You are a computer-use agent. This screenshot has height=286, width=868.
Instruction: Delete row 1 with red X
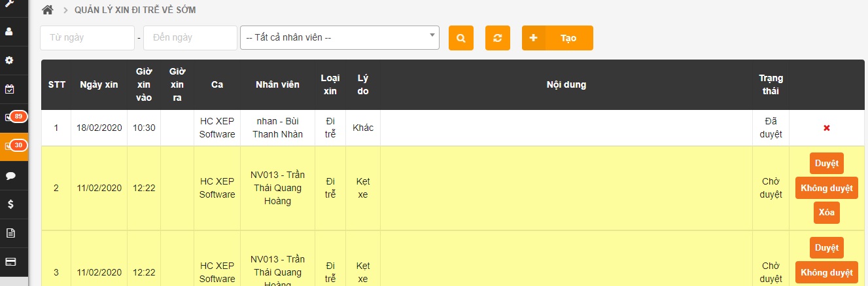(x=826, y=128)
